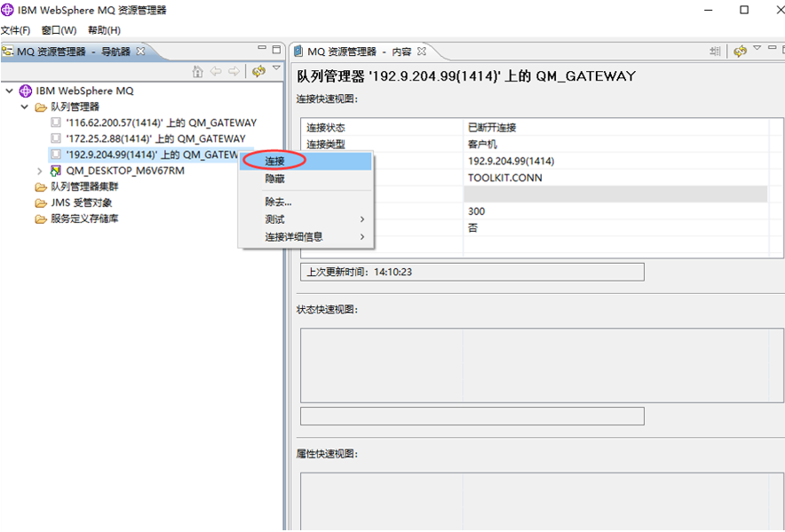
Task: Click the 连接类型 row label
Action: [326, 144]
